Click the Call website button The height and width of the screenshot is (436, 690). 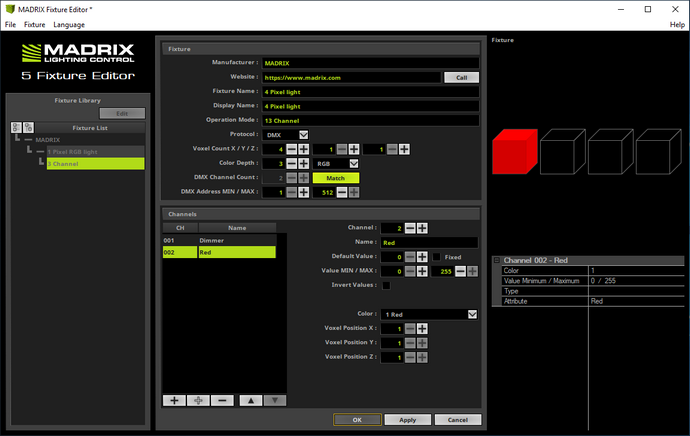coord(462,77)
